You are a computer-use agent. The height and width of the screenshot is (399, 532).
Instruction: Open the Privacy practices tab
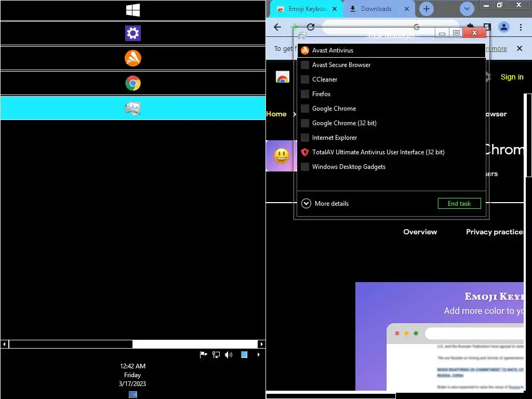(495, 232)
